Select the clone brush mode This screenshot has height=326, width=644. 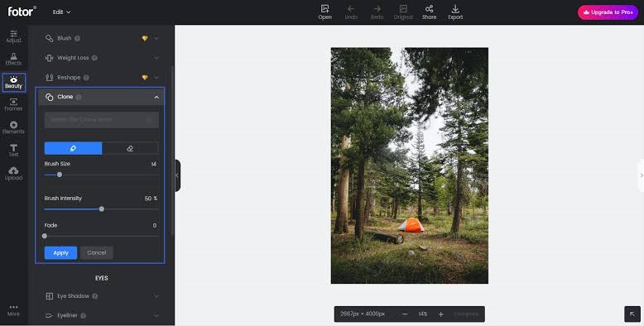click(73, 148)
